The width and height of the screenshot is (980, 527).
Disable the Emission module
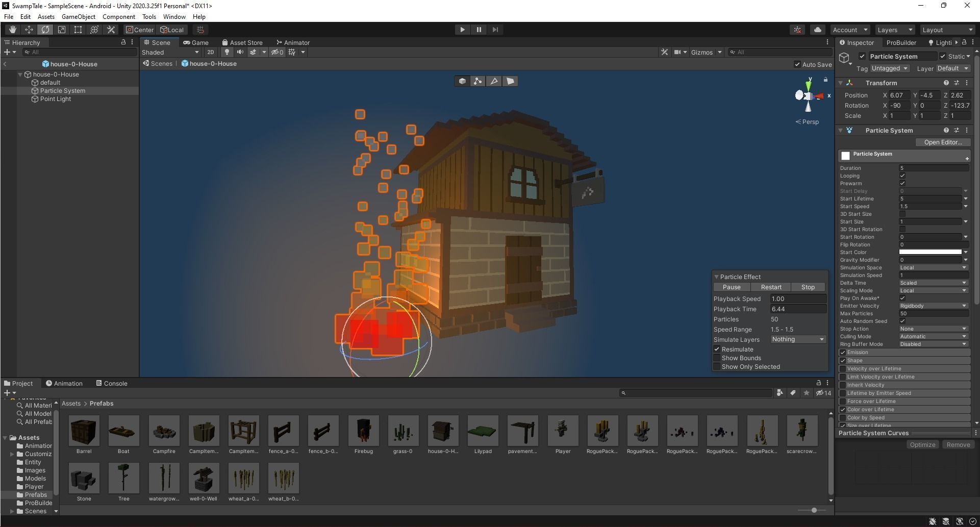pos(843,353)
